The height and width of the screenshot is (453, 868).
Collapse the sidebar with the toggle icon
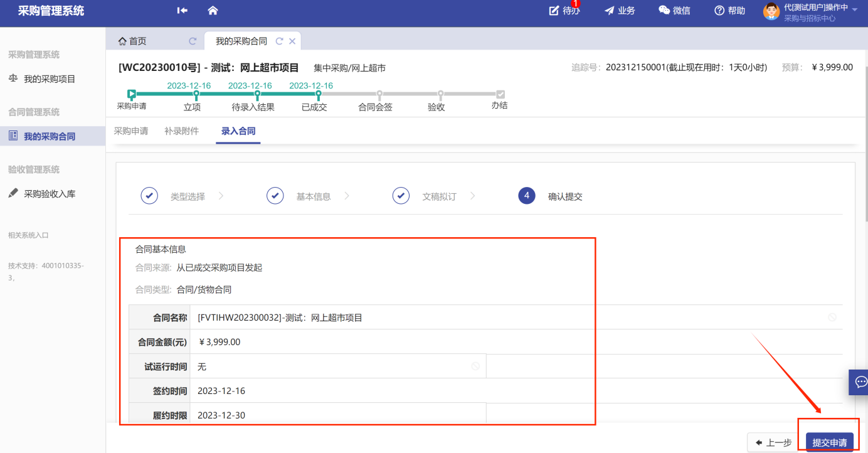coord(183,11)
